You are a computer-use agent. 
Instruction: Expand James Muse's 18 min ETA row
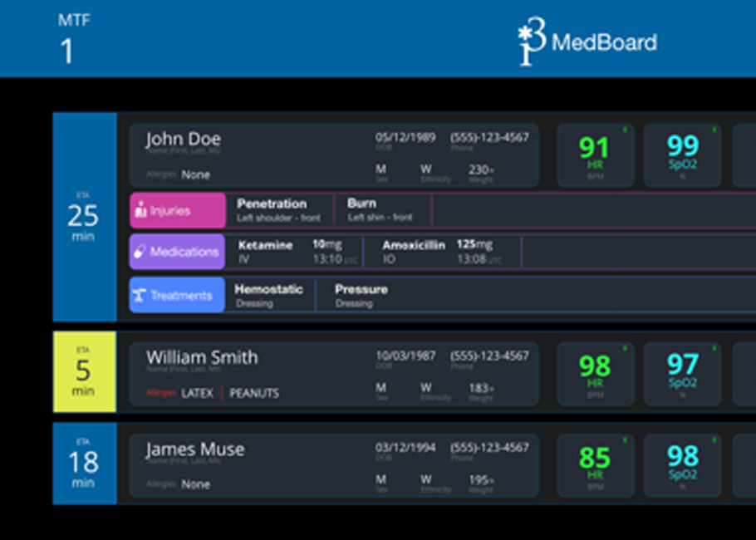(x=84, y=464)
